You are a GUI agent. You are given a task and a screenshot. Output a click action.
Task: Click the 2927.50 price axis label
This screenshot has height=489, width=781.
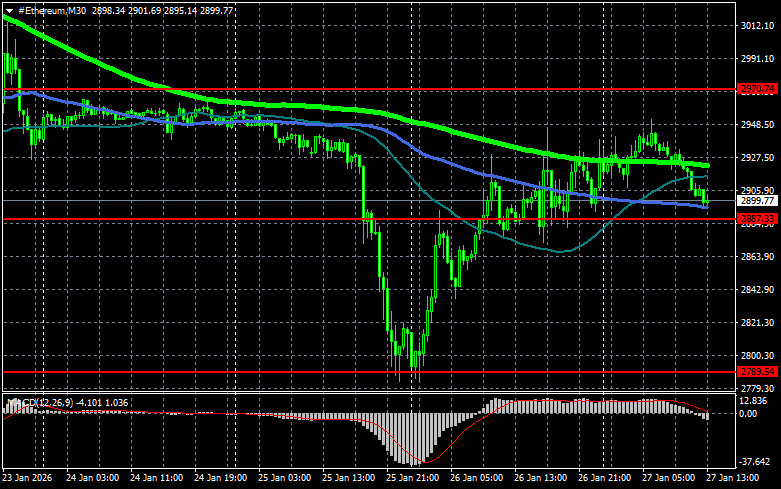757,157
